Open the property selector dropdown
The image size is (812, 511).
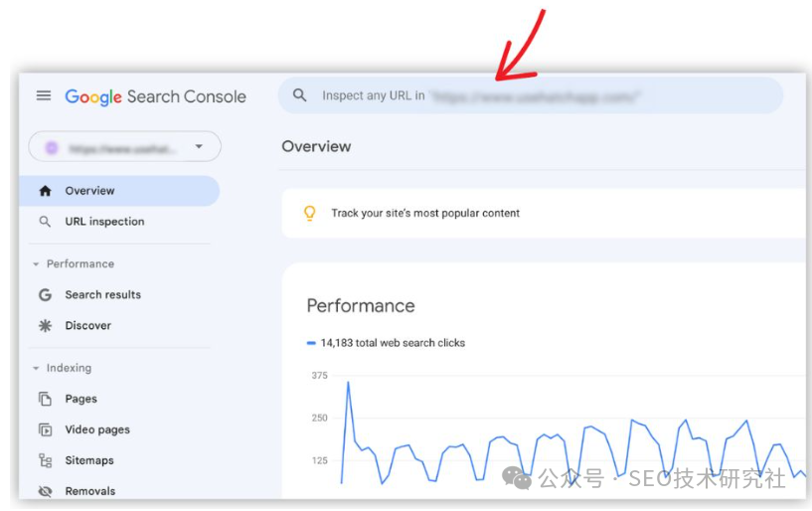[125, 147]
